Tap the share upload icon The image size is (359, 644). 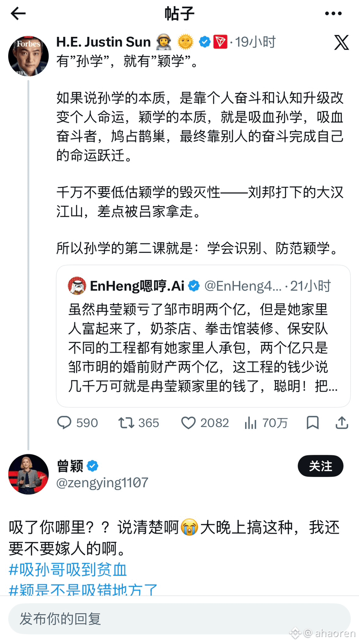pyautogui.click(x=342, y=423)
